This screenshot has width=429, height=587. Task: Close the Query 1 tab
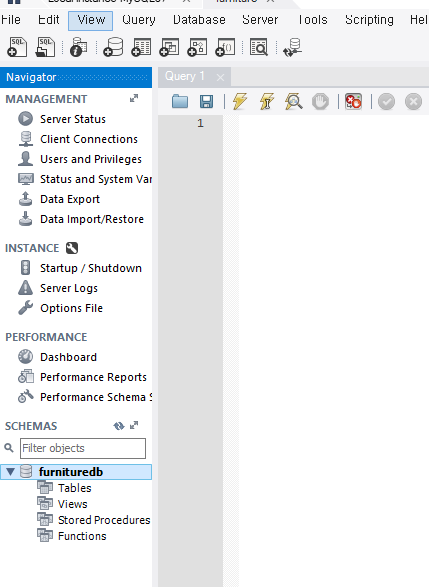(x=220, y=77)
